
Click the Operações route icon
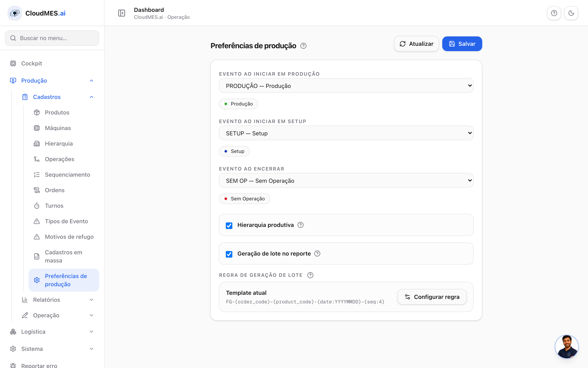37,159
